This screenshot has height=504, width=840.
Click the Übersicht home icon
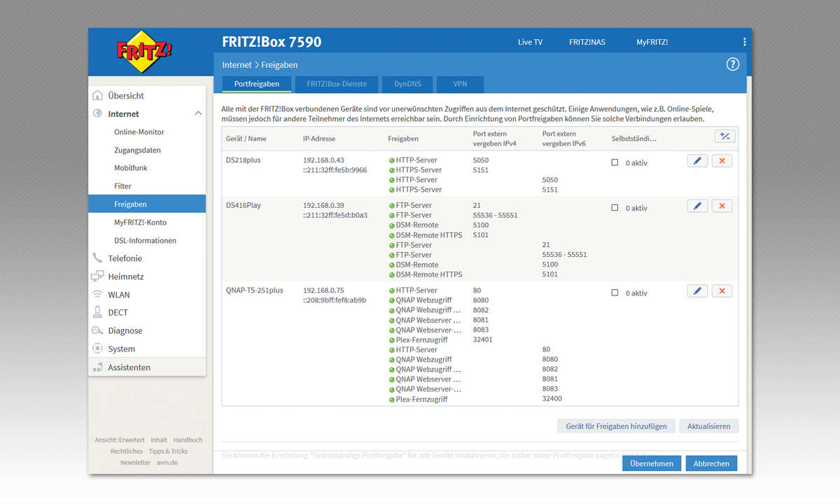(x=97, y=95)
